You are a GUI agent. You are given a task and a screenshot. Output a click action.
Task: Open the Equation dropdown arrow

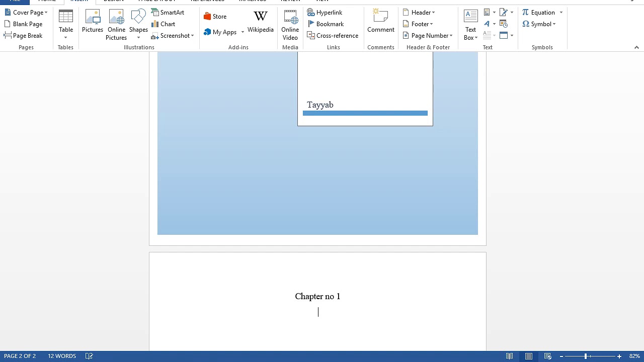point(561,12)
